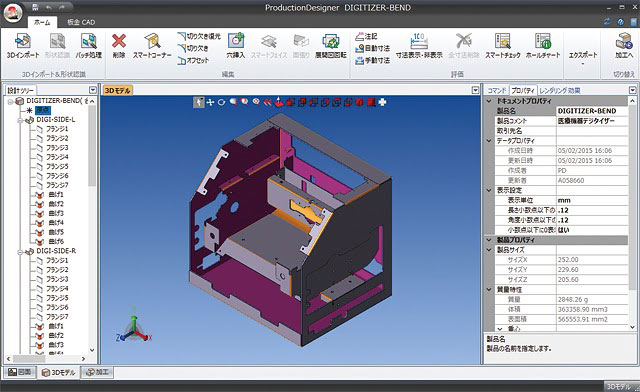Click the 小数点以下に0表示 はい value

(592, 230)
